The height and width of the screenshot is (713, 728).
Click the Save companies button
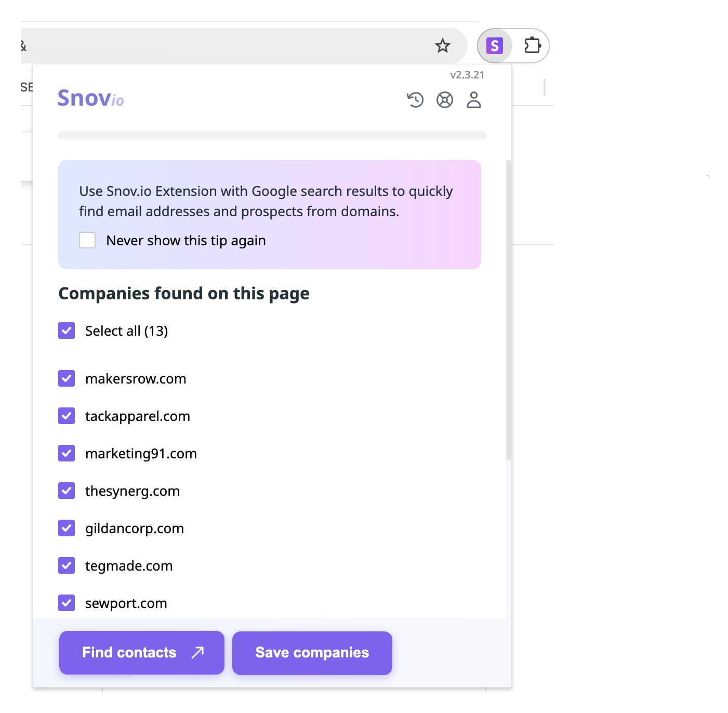(312, 653)
